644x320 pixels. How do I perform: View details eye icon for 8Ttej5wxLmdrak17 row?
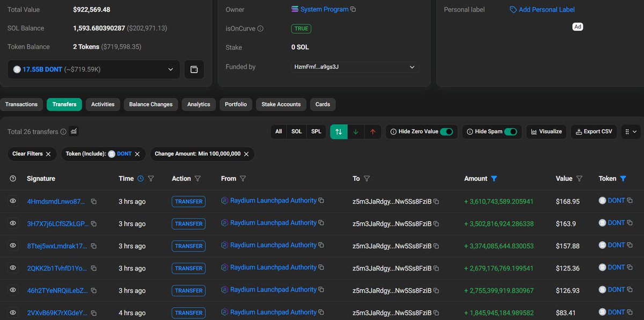(13, 245)
